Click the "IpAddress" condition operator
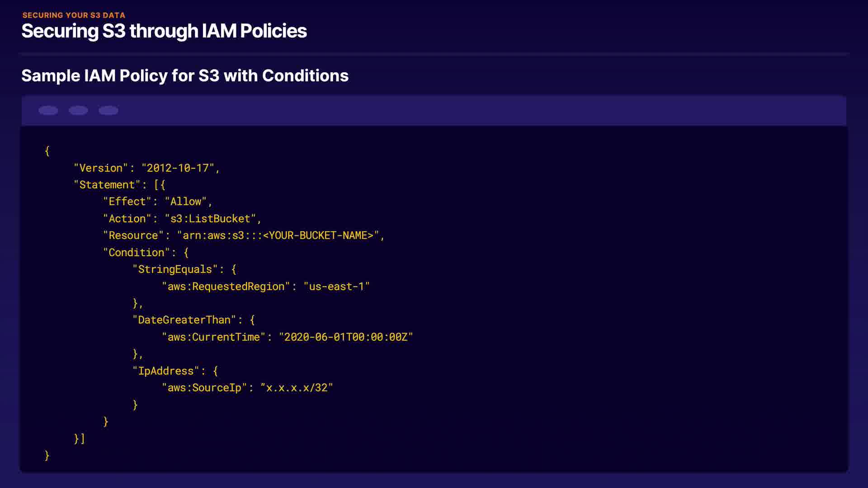Viewport: 868px width, 488px height. pyautogui.click(x=166, y=371)
